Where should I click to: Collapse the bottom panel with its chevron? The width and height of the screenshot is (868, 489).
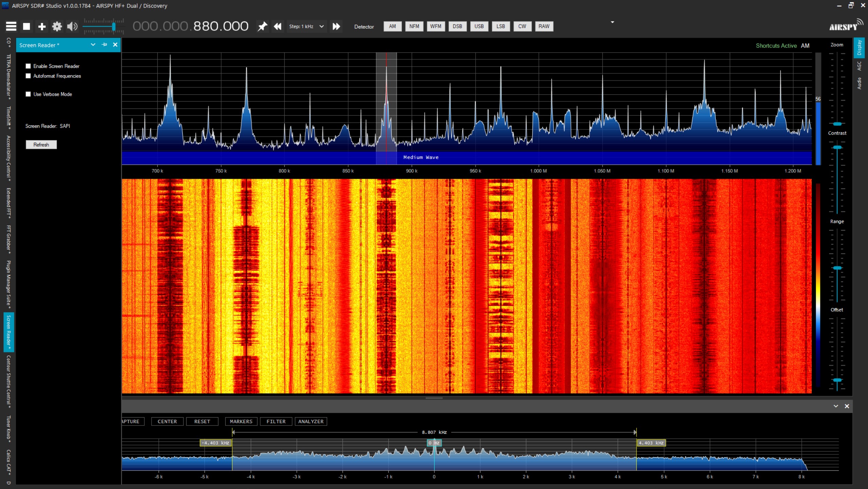pyautogui.click(x=835, y=406)
